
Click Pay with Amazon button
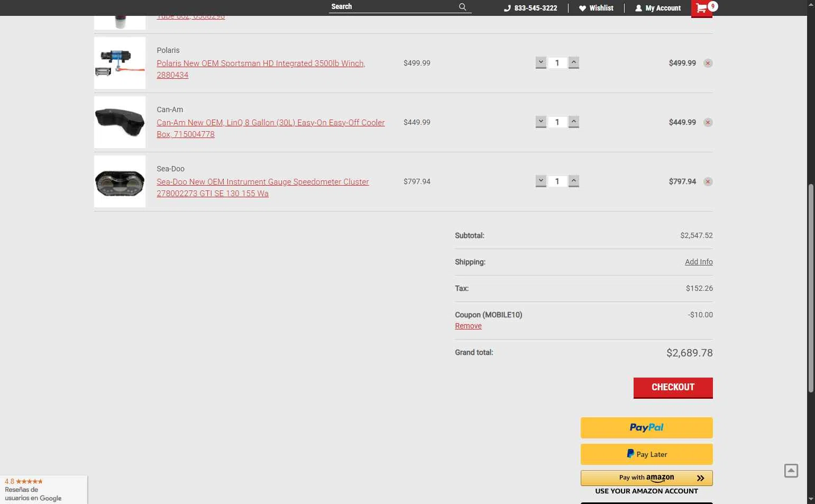click(x=646, y=478)
